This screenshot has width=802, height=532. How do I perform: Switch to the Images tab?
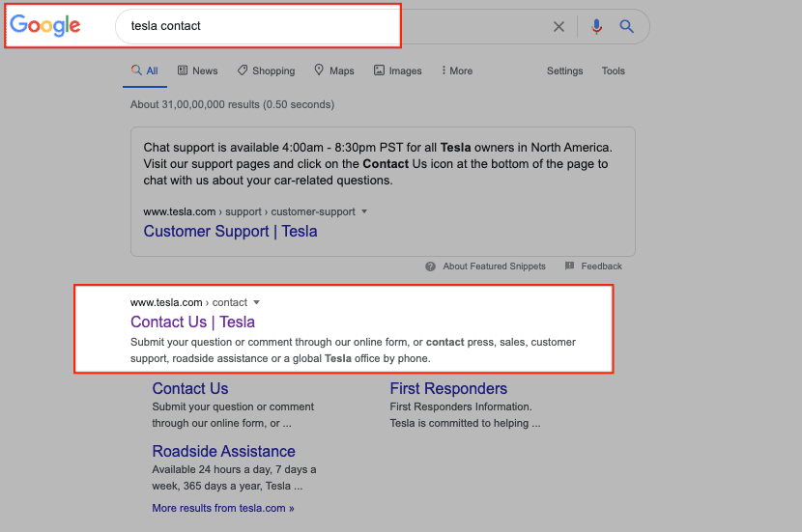[398, 70]
